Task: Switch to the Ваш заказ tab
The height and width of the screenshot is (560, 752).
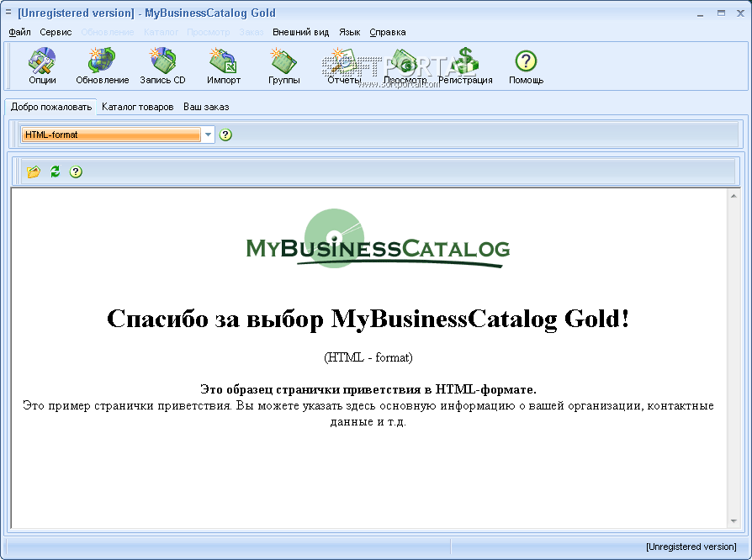Action: [206, 107]
